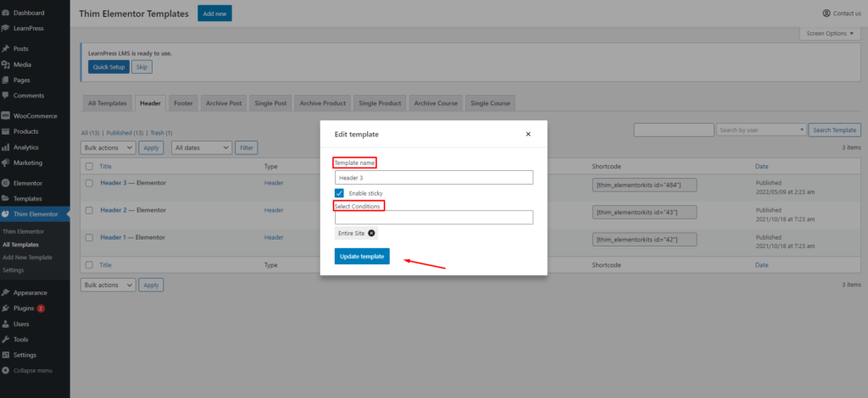868x398 pixels.
Task: Open the Published (13) filter link
Action: [125, 133]
